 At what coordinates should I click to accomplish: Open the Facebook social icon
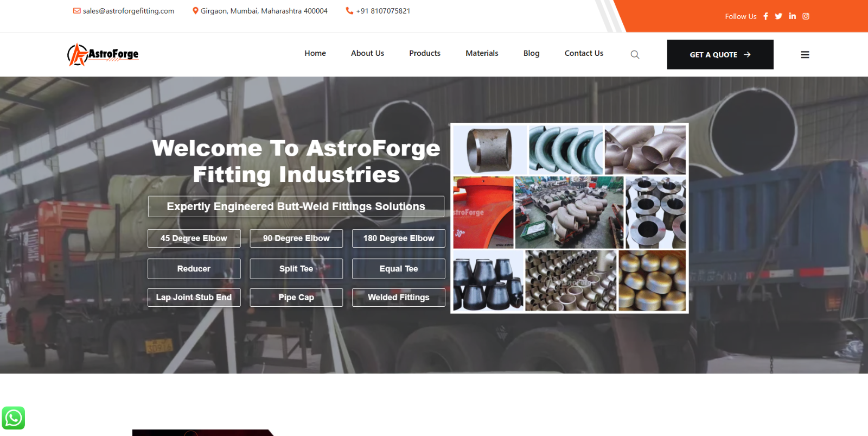coord(765,16)
